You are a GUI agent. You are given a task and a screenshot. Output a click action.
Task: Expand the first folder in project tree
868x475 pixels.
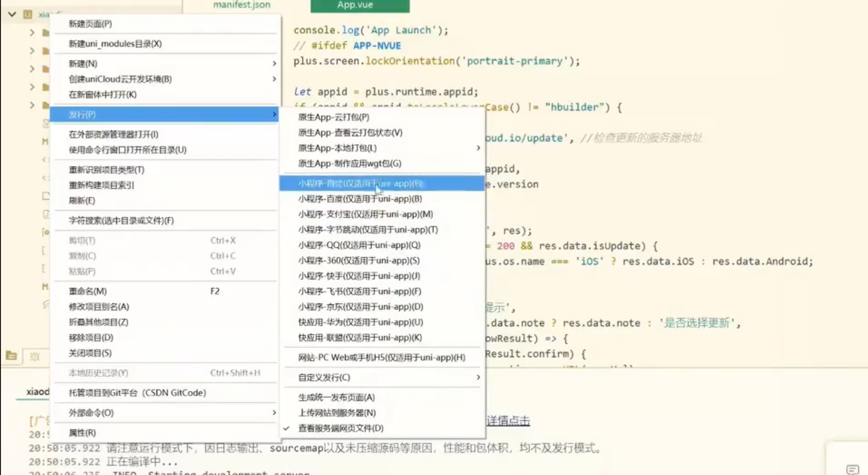pyautogui.click(x=32, y=33)
